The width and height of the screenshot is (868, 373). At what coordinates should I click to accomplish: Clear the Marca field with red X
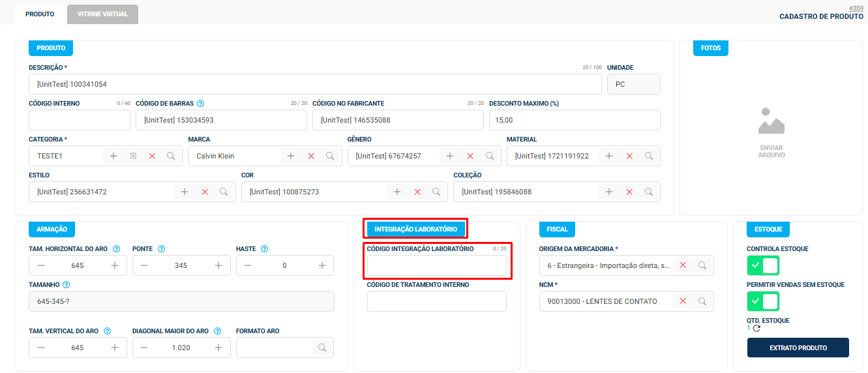[x=311, y=156]
